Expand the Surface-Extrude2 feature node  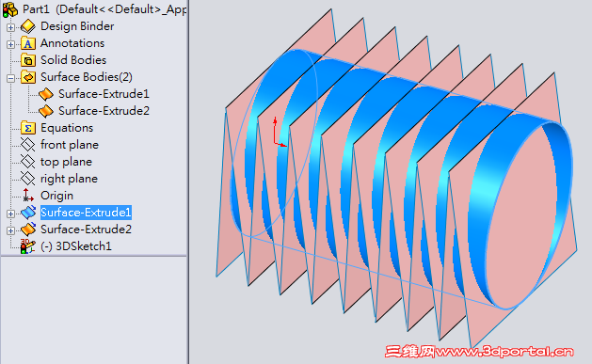10,230
